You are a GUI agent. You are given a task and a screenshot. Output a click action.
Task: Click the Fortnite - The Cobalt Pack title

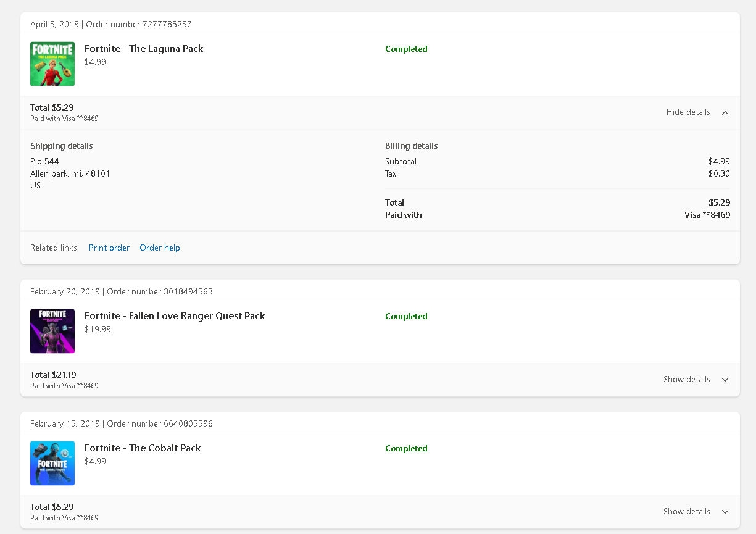(x=143, y=448)
